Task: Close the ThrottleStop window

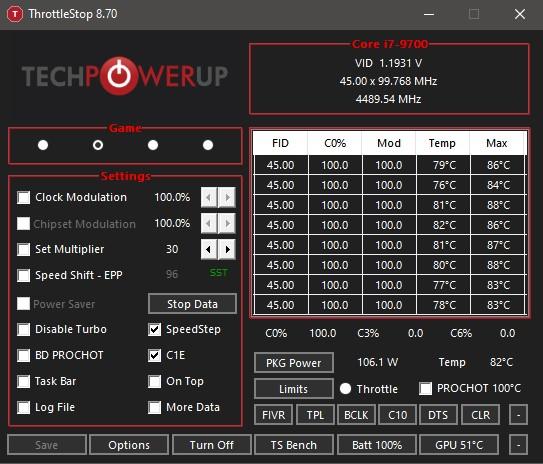Action: (520, 15)
